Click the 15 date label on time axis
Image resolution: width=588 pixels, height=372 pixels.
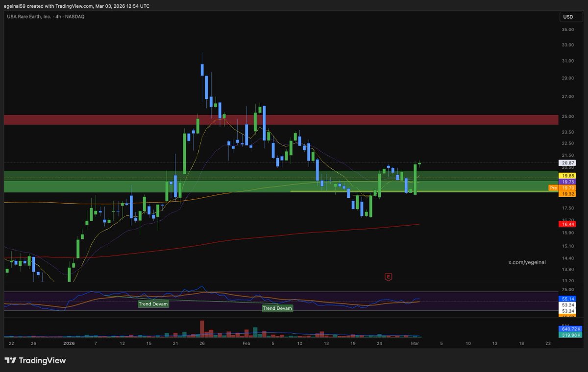click(x=149, y=344)
